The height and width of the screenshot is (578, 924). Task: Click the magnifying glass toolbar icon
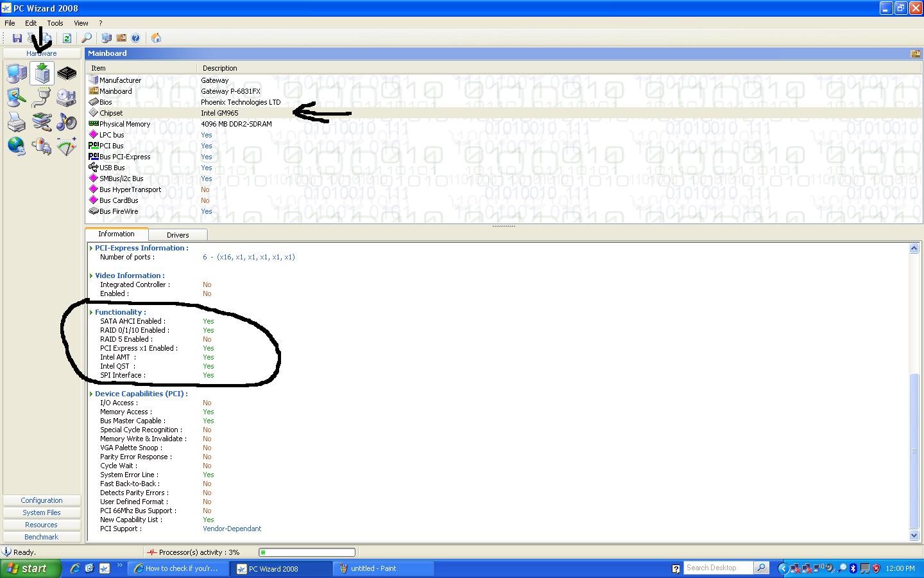coord(87,39)
